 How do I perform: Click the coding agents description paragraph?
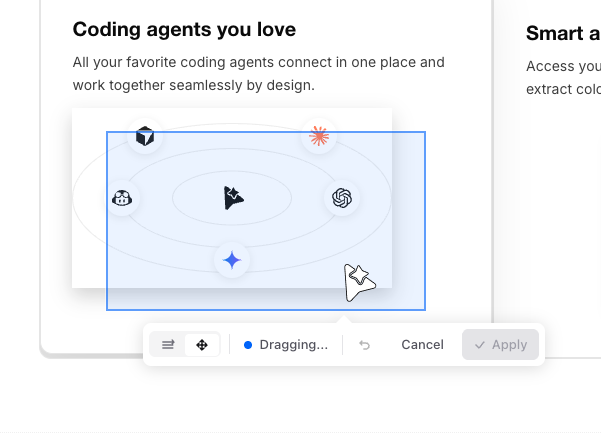point(258,74)
